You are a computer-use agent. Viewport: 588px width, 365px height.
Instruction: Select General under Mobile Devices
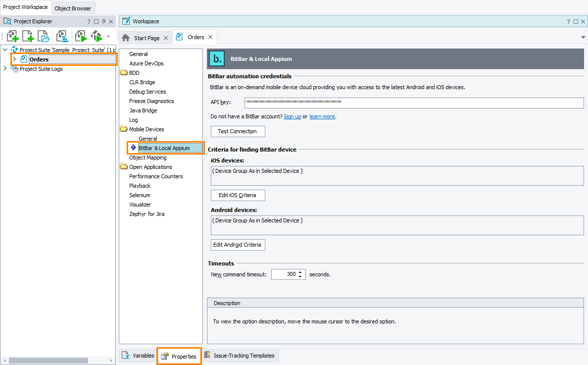(x=148, y=139)
